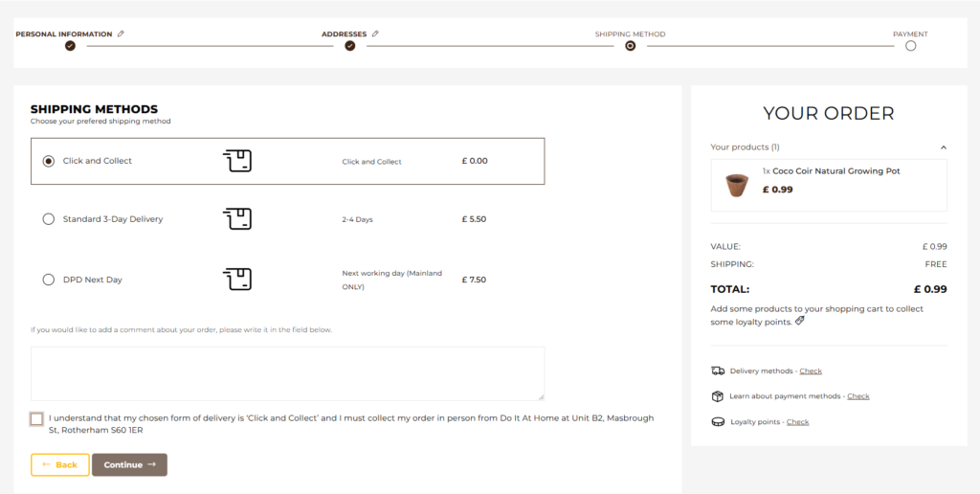The image size is (980, 494).
Task: Click the loyalty points coin icon
Action: coord(718,422)
